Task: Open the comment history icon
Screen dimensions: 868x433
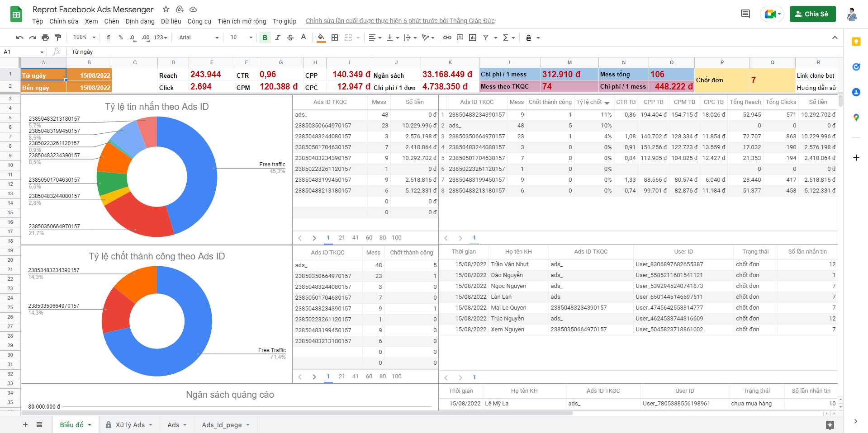Action: point(745,14)
